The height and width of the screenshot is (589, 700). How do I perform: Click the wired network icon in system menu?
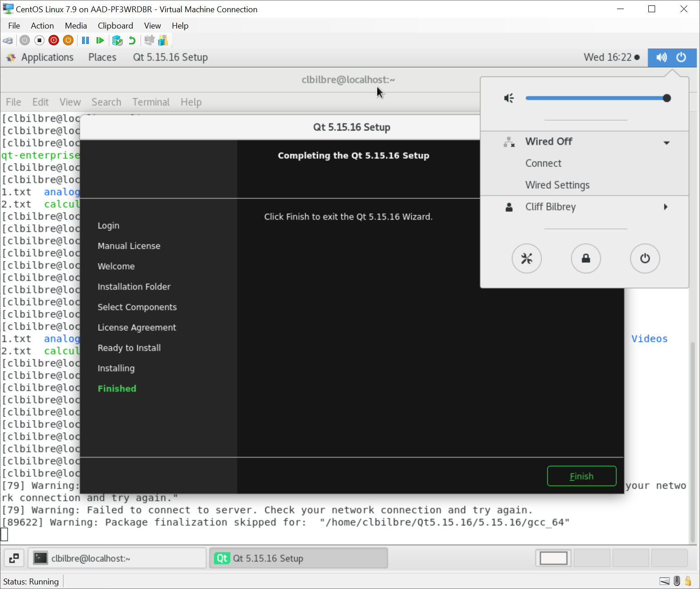point(509,142)
